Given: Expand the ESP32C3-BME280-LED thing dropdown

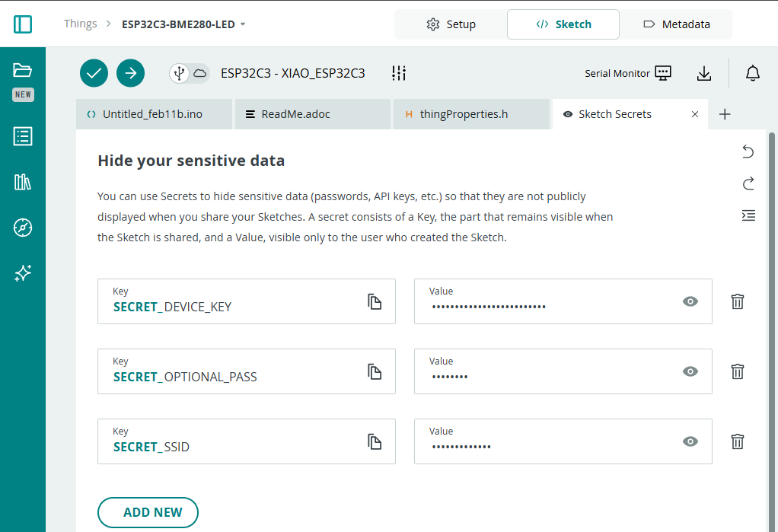Looking at the screenshot, I should pos(243,24).
